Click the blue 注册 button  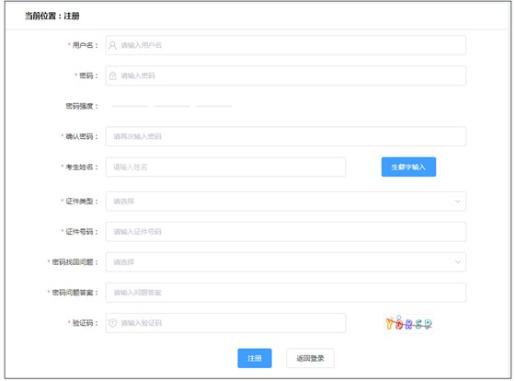coord(255,358)
